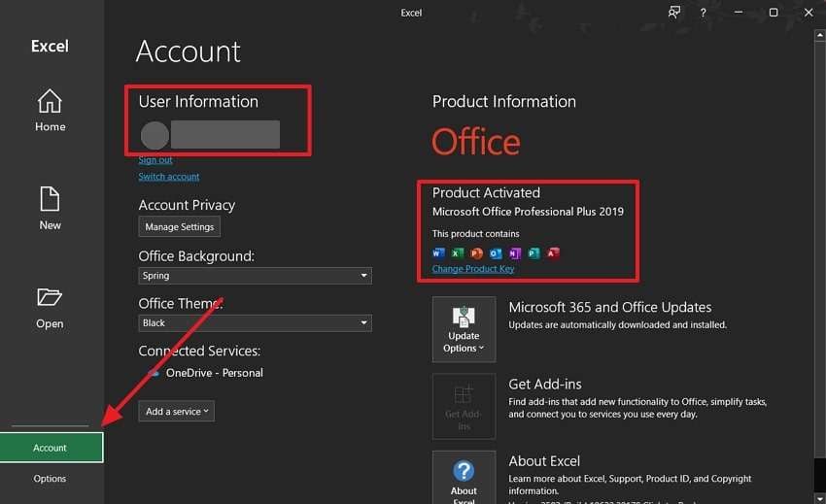This screenshot has width=826, height=504.
Task: Click the OneDrive cloud icon
Action: point(154,373)
